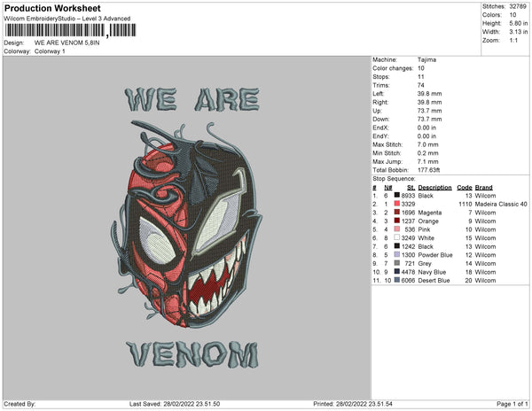
Task: Click the embroidered Venom mask design preview
Action: click(186, 225)
